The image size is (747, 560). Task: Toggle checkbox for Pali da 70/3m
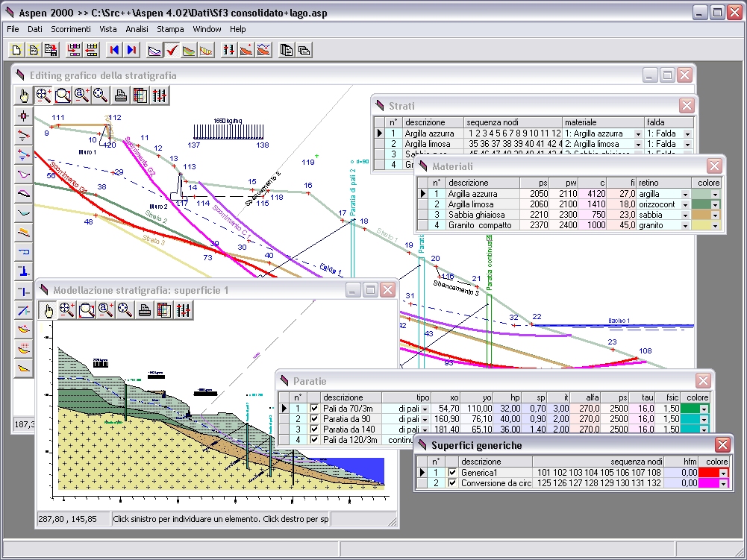(314, 409)
